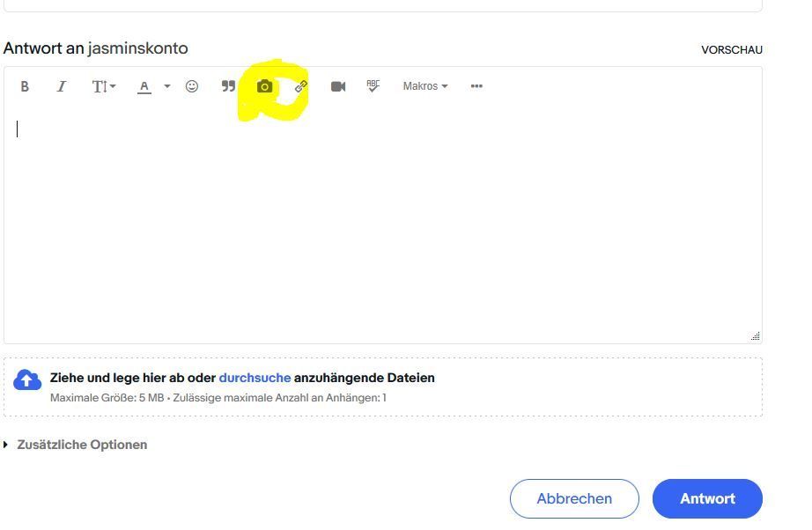
Task: Submit reply with the Antwort button
Action: (706, 498)
